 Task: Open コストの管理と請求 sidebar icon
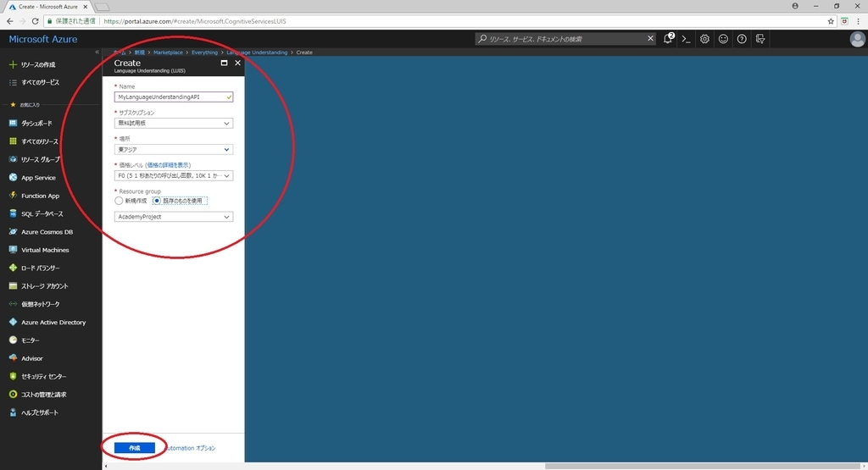coord(13,395)
